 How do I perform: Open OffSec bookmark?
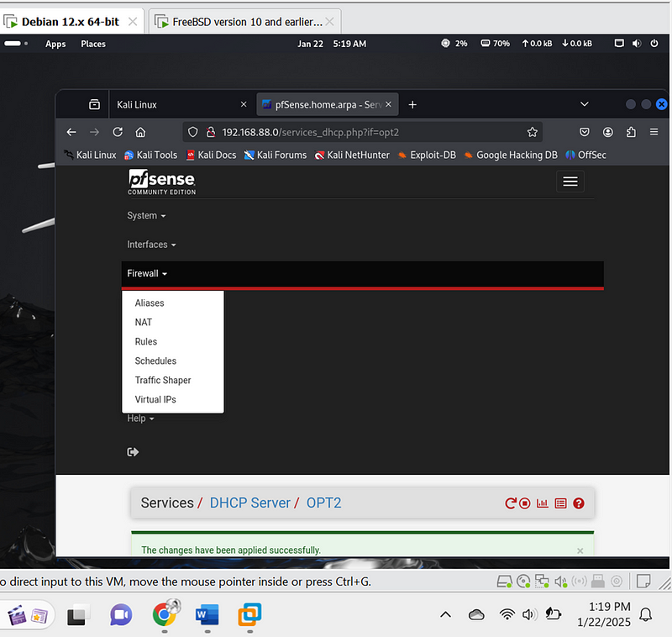click(x=585, y=155)
